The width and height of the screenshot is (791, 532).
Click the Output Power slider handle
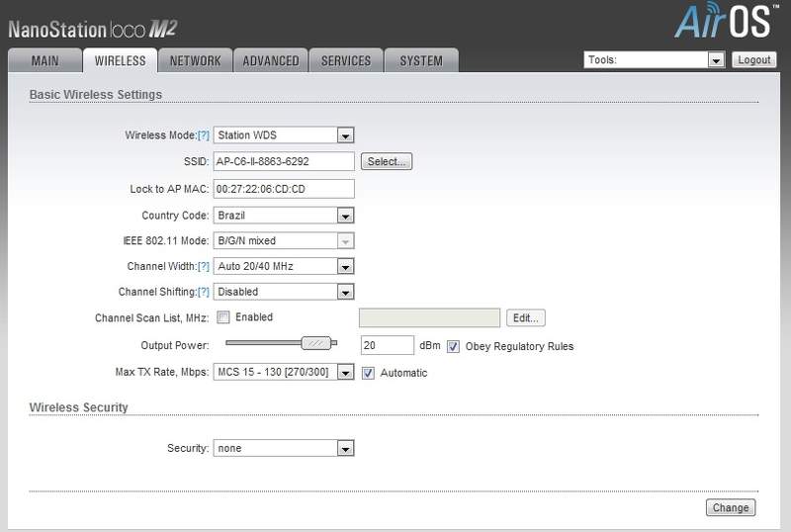pos(316,343)
